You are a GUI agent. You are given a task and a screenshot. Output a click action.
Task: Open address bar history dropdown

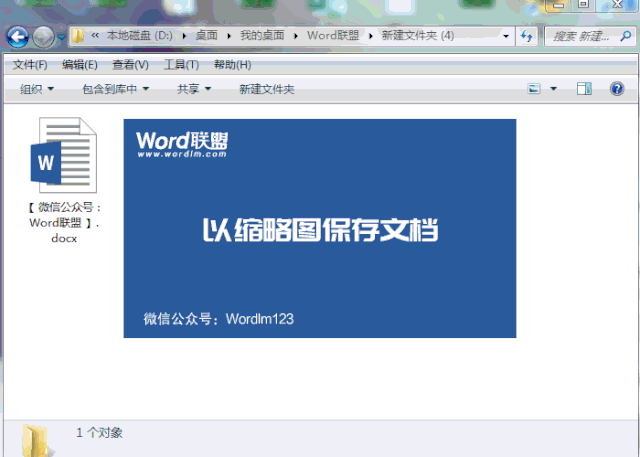point(506,36)
